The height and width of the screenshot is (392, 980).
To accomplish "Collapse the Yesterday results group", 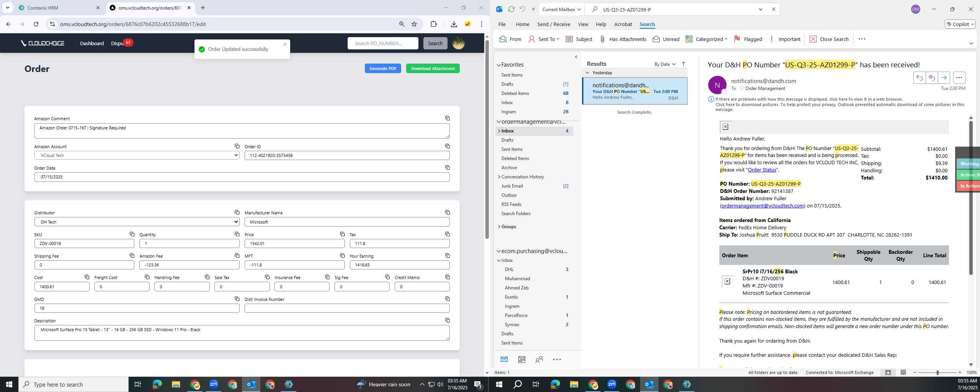I will 587,73.
